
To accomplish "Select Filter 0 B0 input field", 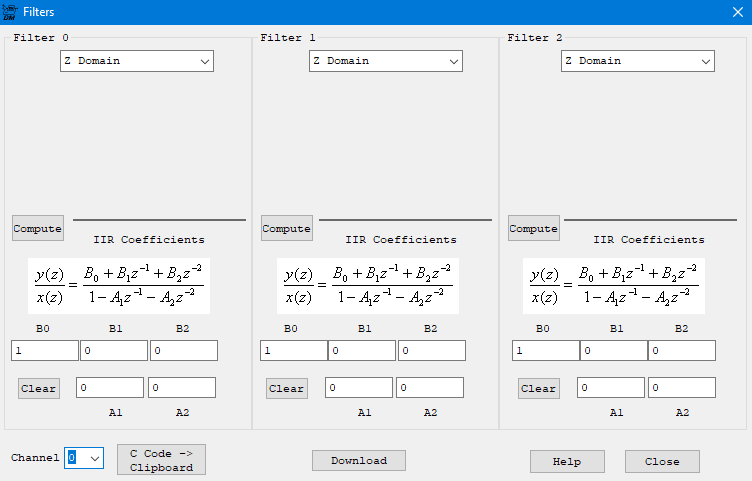I will 44,351.
